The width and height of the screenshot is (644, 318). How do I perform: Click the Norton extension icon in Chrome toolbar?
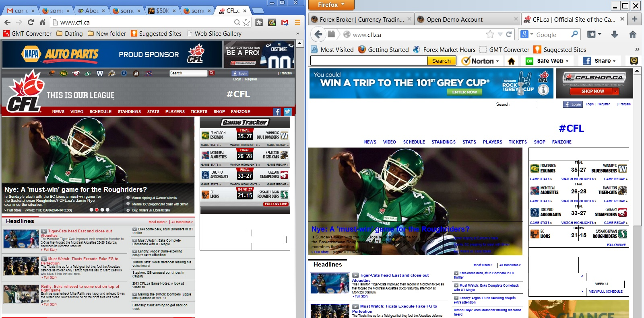point(272,23)
